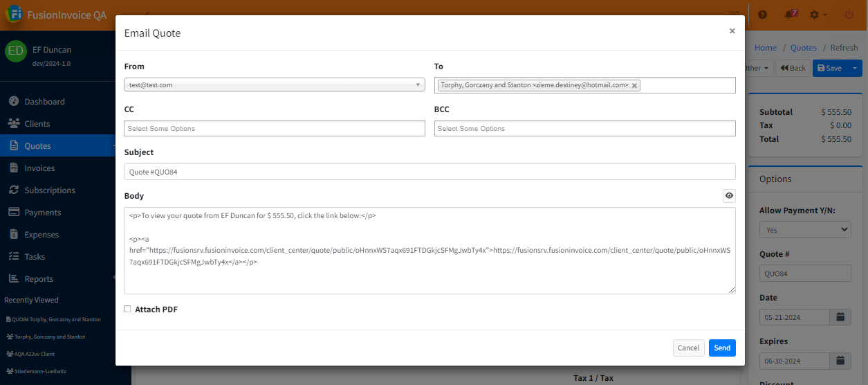Click the Expenses sidebar icon

click(13, 235)
